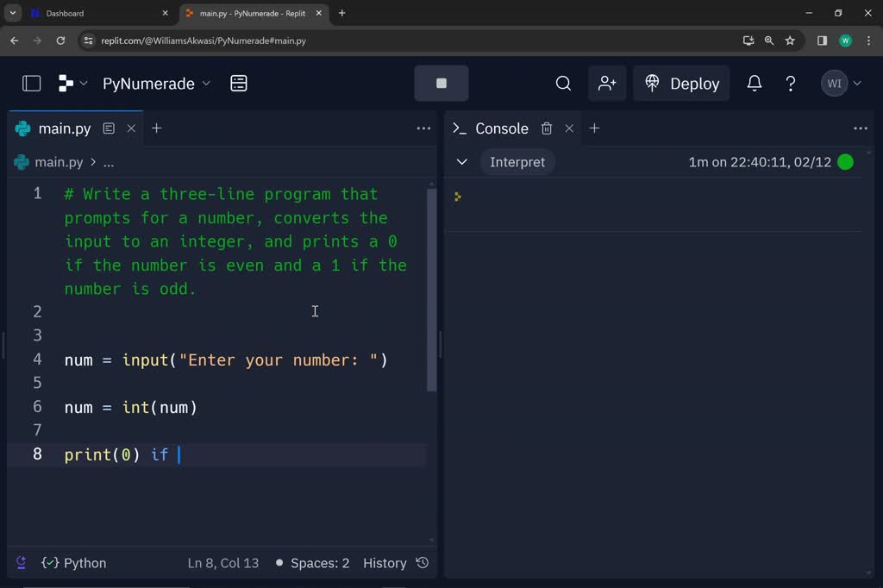Viewport: 883px width, 588px height.
Task: Switch to the main.py editor tab
Action: pyautogui.click(x=64, y=128)
